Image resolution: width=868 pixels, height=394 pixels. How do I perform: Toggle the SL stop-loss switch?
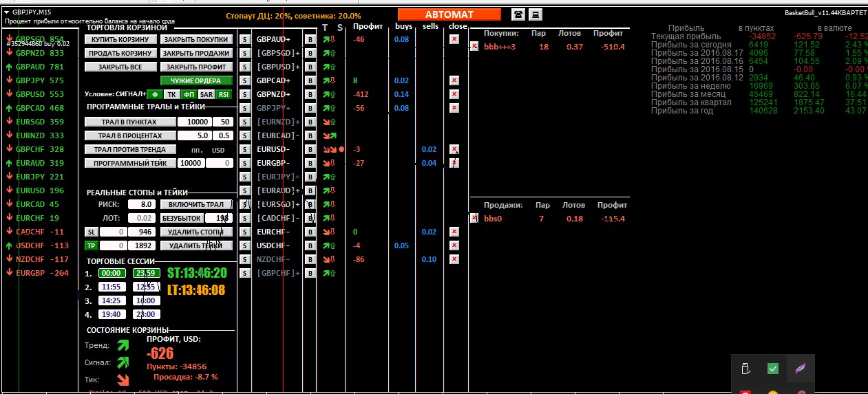[x=91, y=232]
